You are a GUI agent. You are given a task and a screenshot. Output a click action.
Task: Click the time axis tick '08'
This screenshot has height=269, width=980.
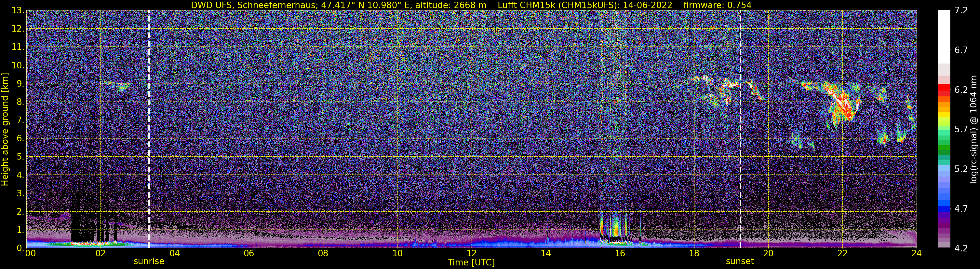(x=323, y=253)
